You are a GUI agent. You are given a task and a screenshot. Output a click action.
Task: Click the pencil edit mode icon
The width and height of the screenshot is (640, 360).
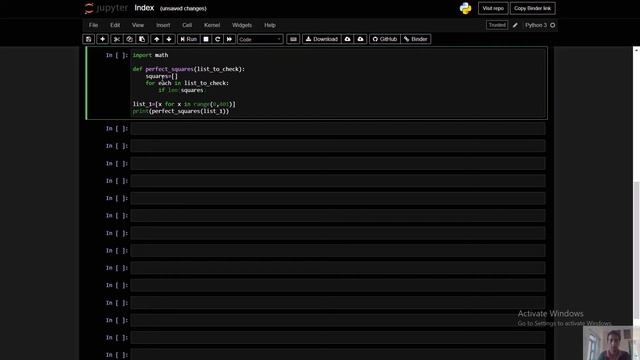(x=515, y=25)
